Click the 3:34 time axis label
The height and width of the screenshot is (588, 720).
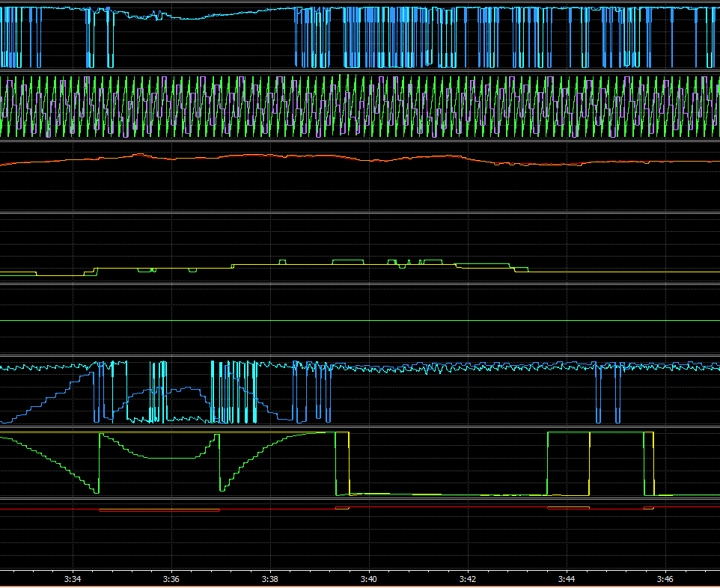[73, 579]
